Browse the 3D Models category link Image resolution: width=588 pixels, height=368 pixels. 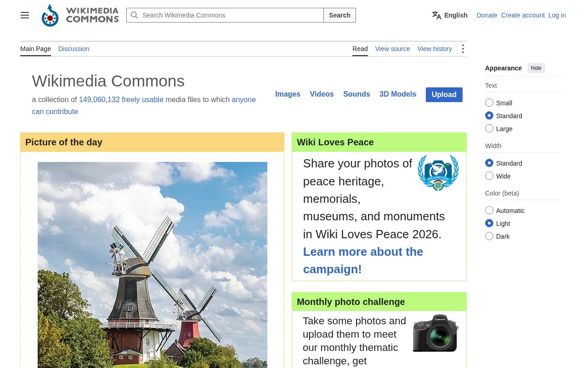click(398, 94)
